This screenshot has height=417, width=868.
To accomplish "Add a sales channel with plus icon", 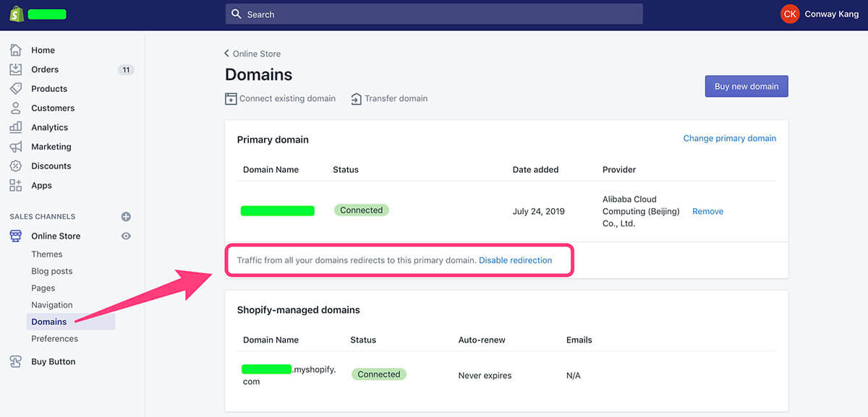I will 126,216.
